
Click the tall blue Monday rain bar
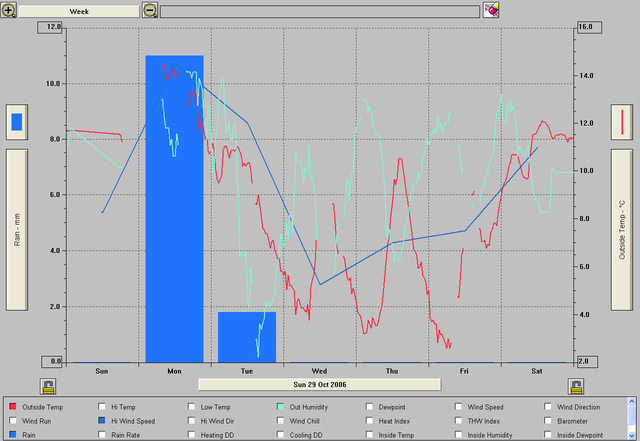(x=174, y=208)
